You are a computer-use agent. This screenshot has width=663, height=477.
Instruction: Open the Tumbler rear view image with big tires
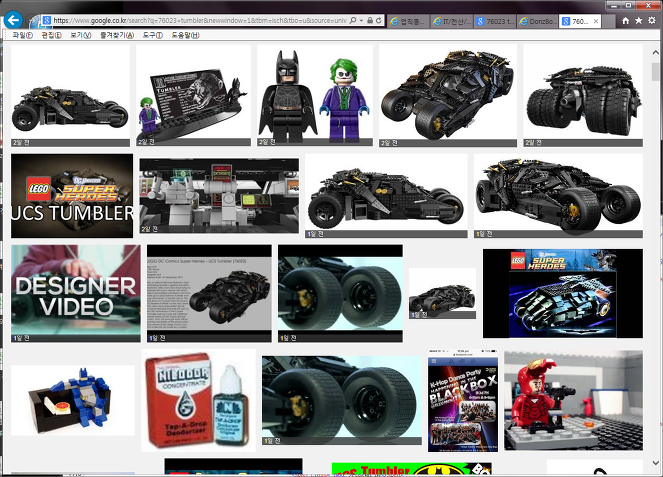(583, 96)
